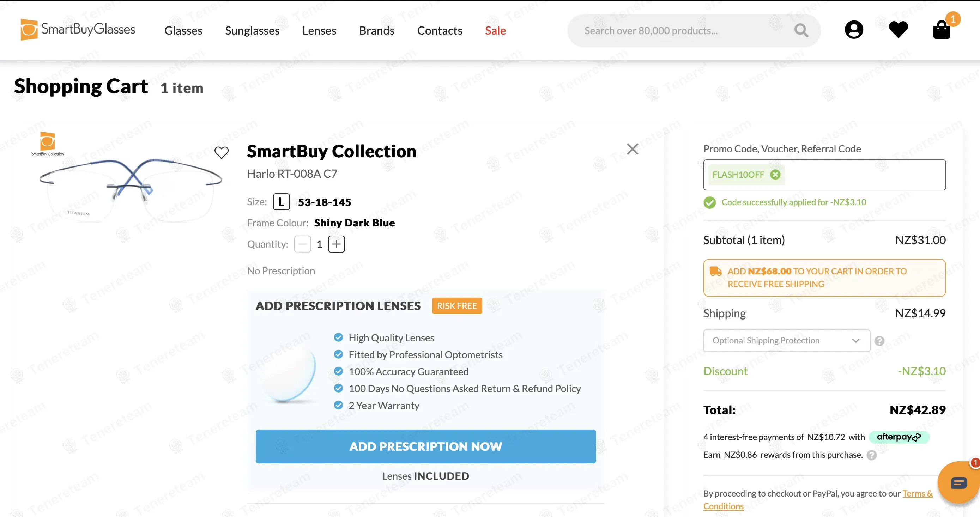The image size is (980, 517).
Task: Increase quantity with plus button
Action: 336,244
